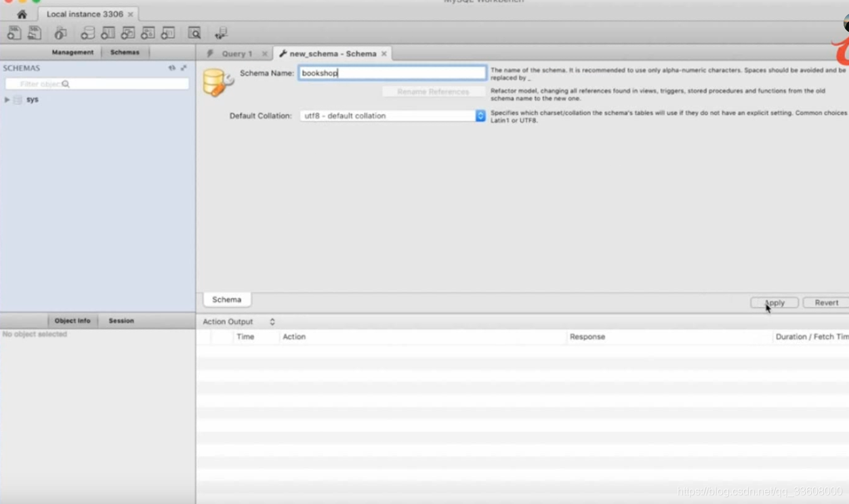Click the SCHEMAS panel title
849x504 pixels.
pos(22,68)
